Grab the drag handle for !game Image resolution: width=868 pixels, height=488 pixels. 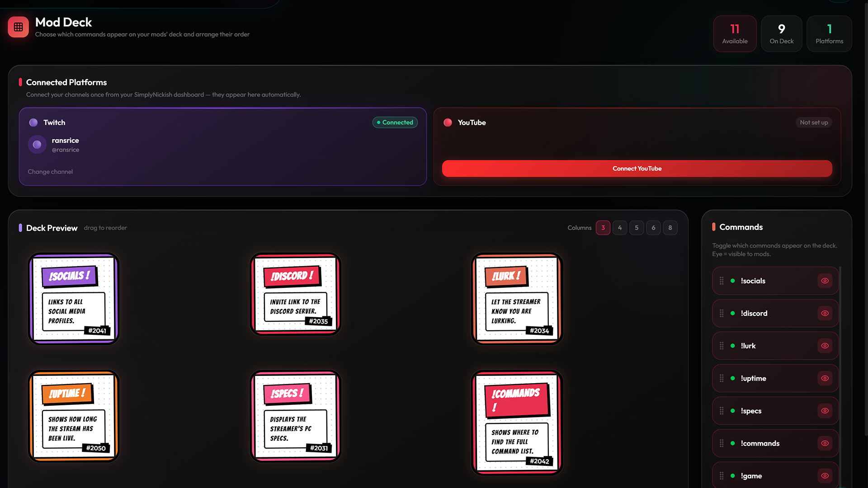(722, 476)
